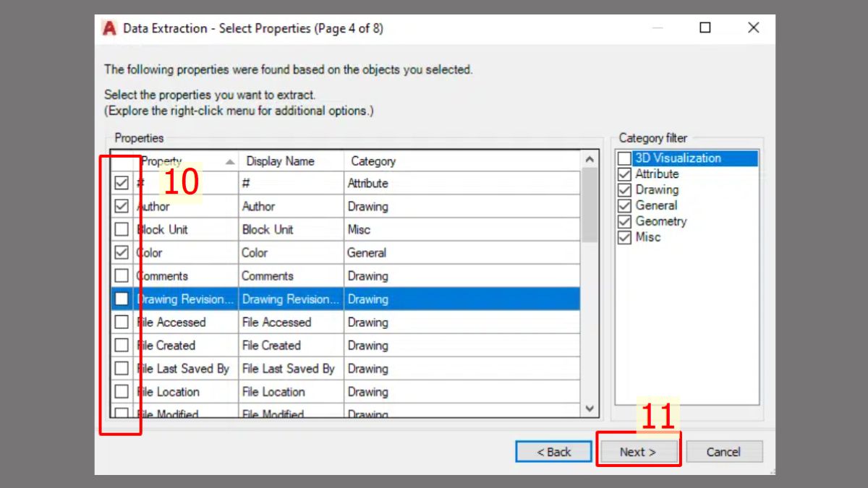This screenshot has height=488, width=868.
Task: Uncheck the Attribute category filter
Action: [x=624, y=174]
